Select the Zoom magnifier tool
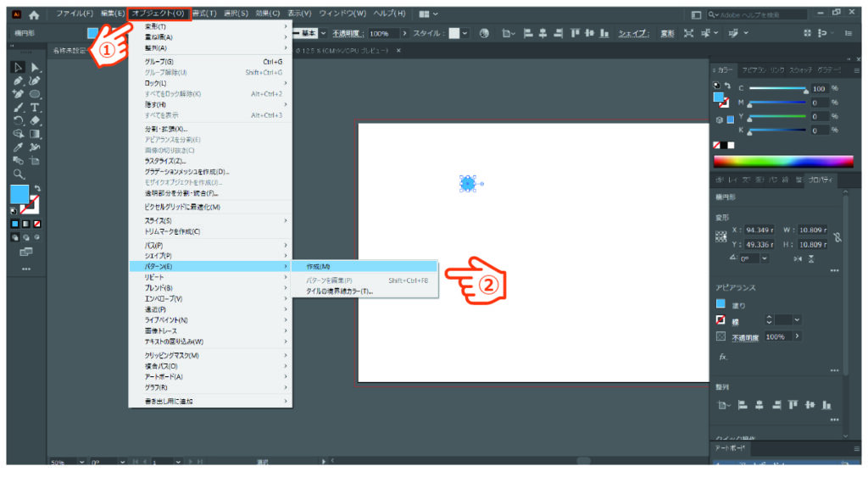Screen dimensions: 868x494 coord(19,175)
